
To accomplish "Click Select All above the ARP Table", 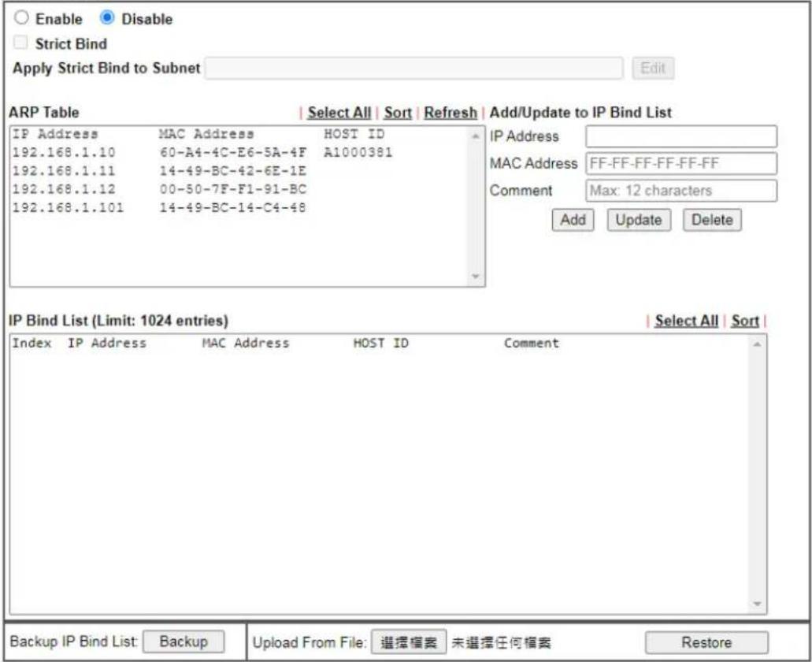I will coord(339,113).
